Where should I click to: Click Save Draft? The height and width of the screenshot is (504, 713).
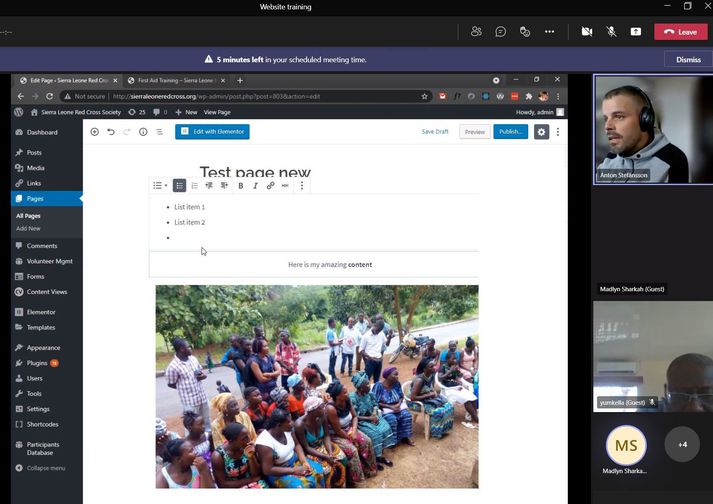435,131
